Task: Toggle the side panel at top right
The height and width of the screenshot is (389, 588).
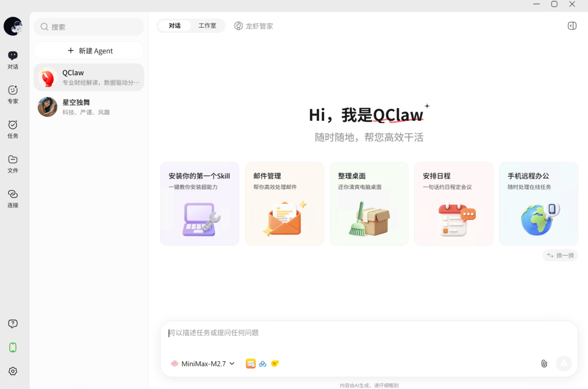Action: [572, 26]
